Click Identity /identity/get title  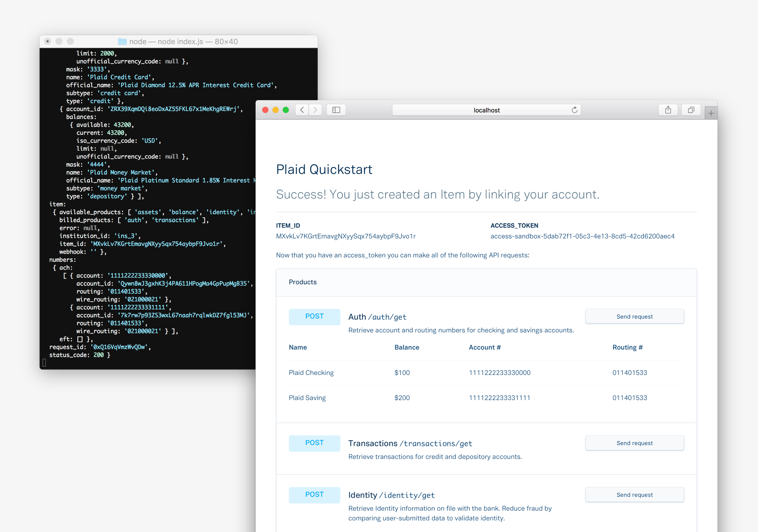392,495
